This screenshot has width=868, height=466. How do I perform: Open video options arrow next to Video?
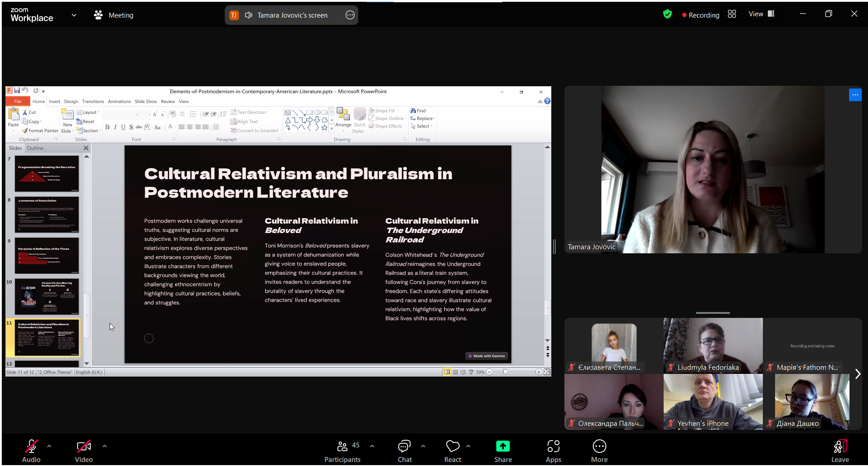[105, 446]
